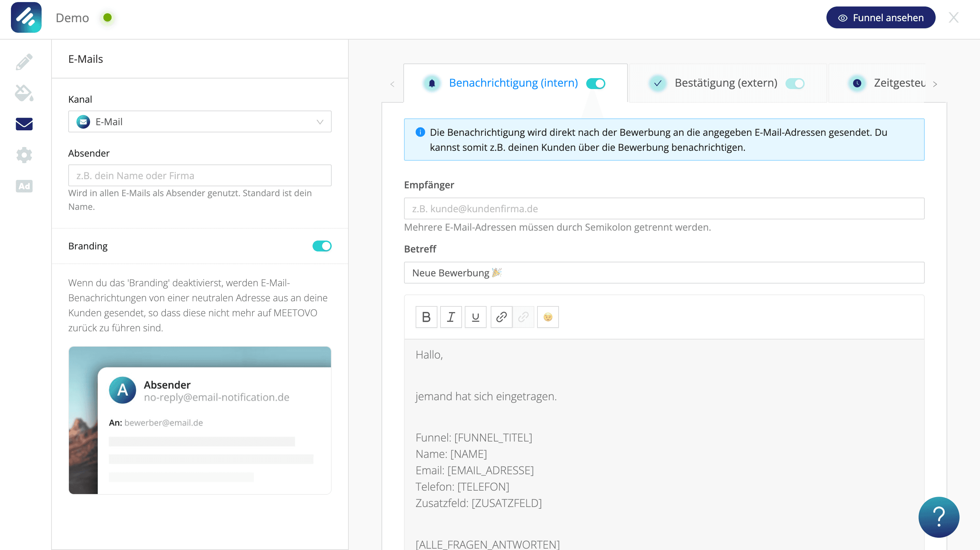Click the Demo funnel title

point(72,17)
